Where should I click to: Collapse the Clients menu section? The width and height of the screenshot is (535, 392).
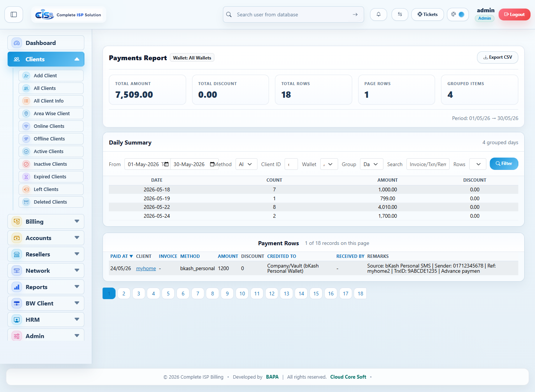point(77,59)
